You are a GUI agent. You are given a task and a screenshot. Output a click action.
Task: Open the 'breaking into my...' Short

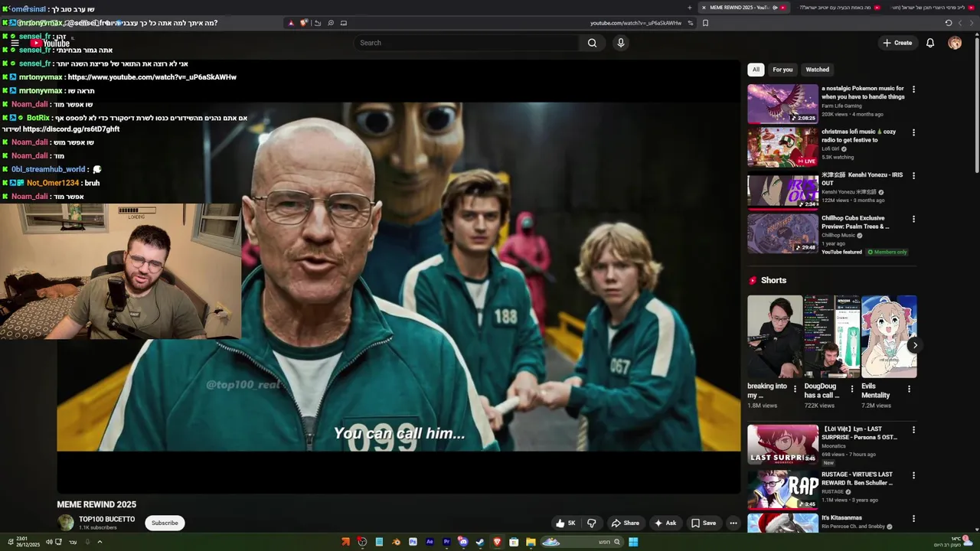coord(775,337)
